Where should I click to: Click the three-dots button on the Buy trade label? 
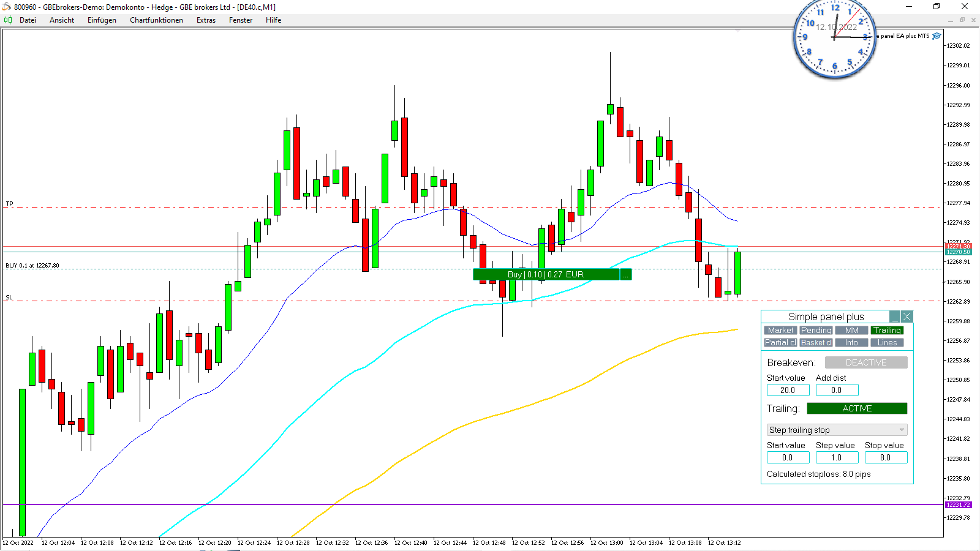click(x=625, y=275)
